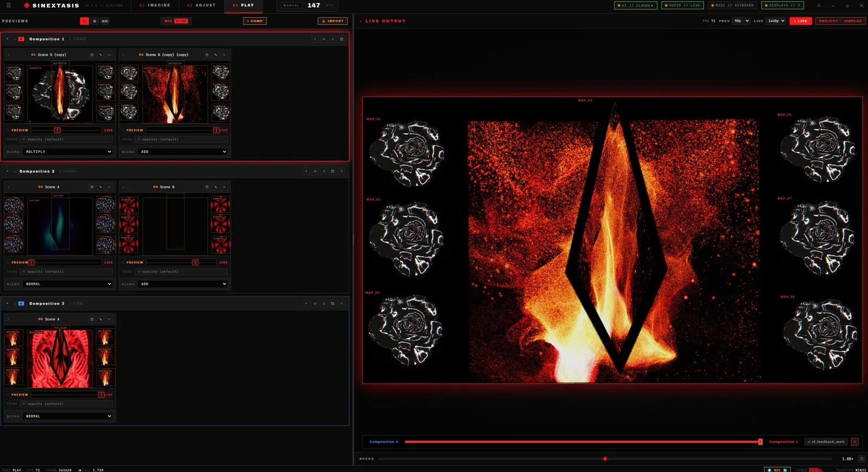Toggle DISPLAYS // 2 output

pyautogui.click(x=783, y=5)
